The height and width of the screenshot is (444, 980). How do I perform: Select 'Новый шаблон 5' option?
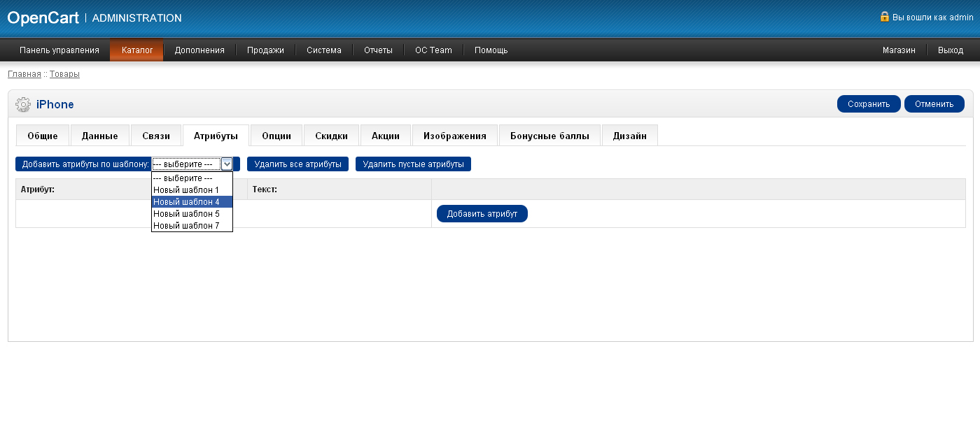tap(192, 213)
